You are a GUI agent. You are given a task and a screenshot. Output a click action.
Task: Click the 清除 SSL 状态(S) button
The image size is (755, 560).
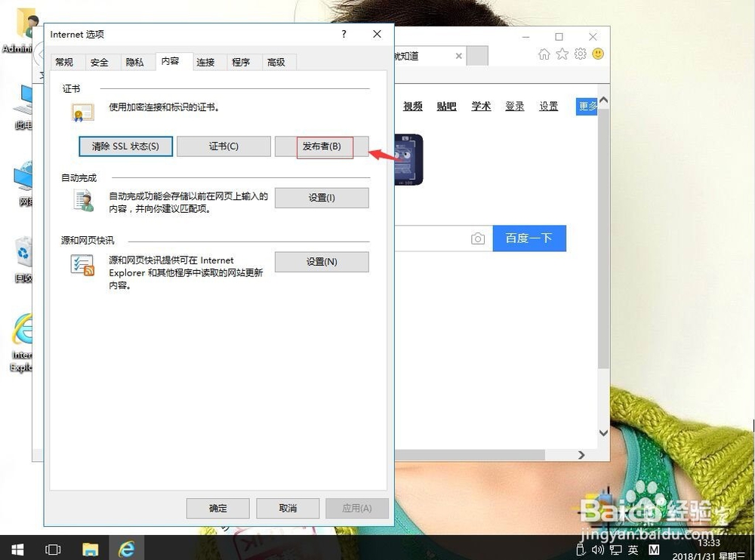[125, 146]
